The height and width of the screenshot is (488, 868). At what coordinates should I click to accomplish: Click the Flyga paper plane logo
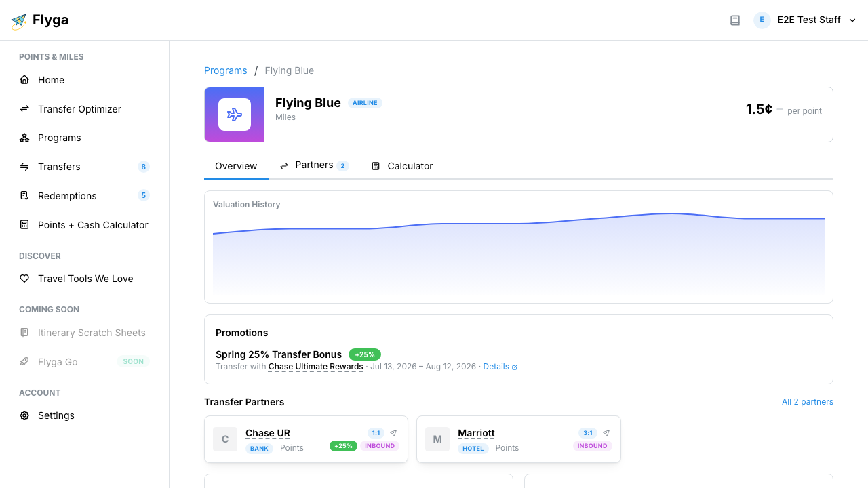click(x=19, y=21)
